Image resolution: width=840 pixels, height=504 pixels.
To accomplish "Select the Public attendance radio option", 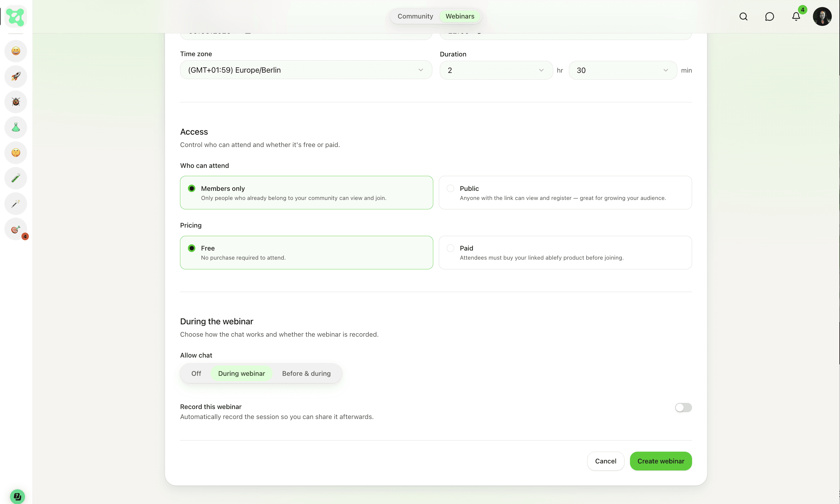I will coord(565,193).
